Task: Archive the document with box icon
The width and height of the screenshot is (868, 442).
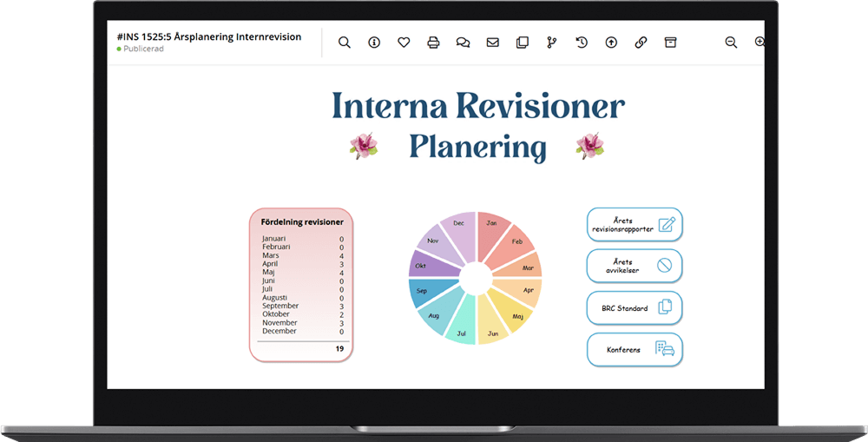Action: [670, 43]
